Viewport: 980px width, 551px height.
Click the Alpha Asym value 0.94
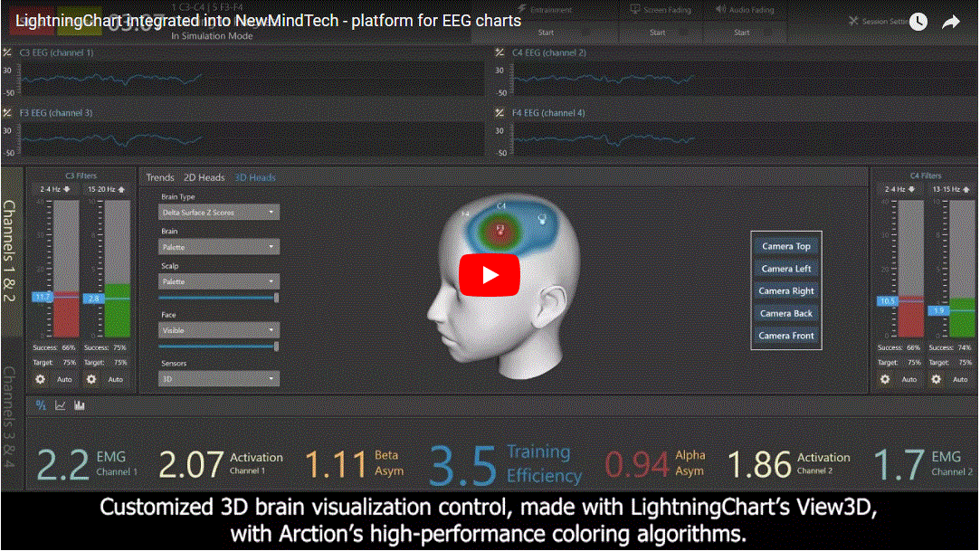[637, 465]
